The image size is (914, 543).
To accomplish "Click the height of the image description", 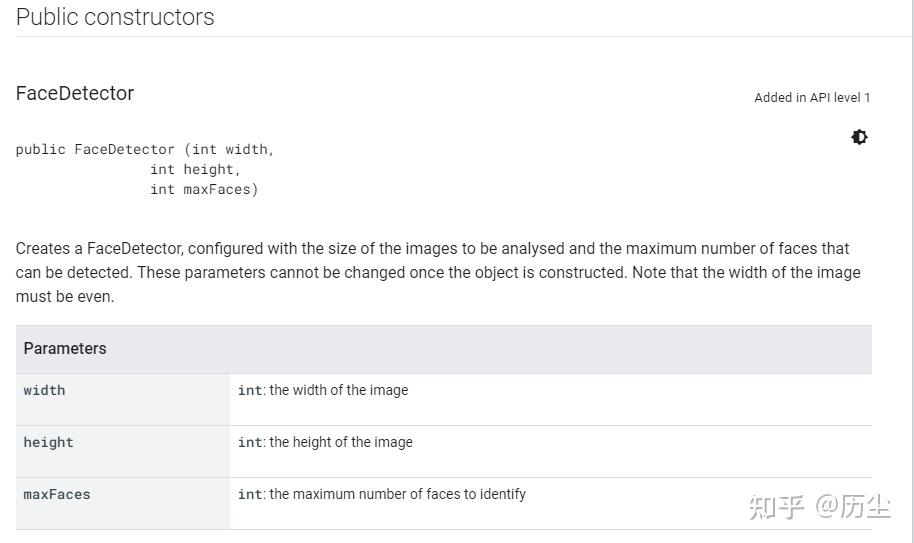I will click(x=340, y=442).
